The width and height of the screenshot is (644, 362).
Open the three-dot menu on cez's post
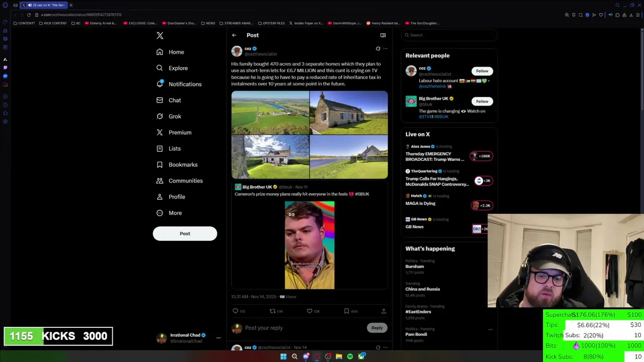click(x=385, y=49)
